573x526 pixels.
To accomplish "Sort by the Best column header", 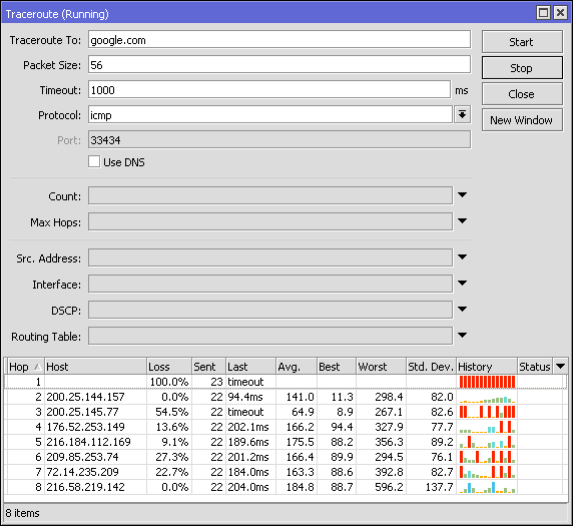I will 337,366.
